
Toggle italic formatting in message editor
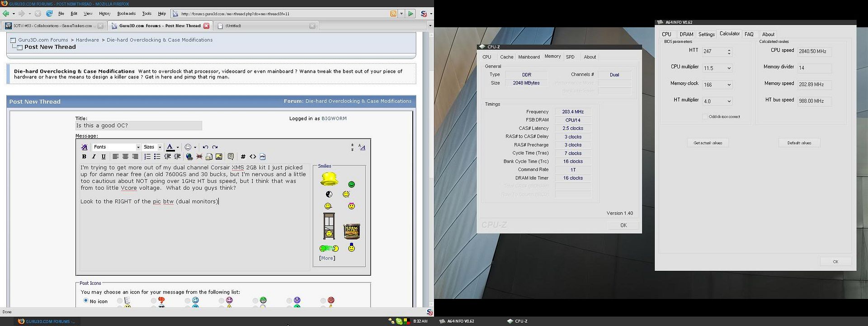[94, 157]
